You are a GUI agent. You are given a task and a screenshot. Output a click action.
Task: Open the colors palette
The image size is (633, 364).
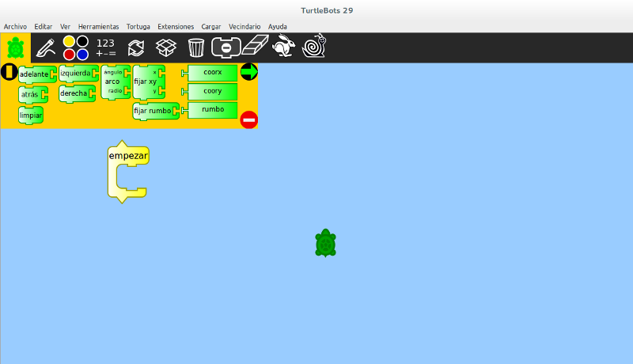76,47
